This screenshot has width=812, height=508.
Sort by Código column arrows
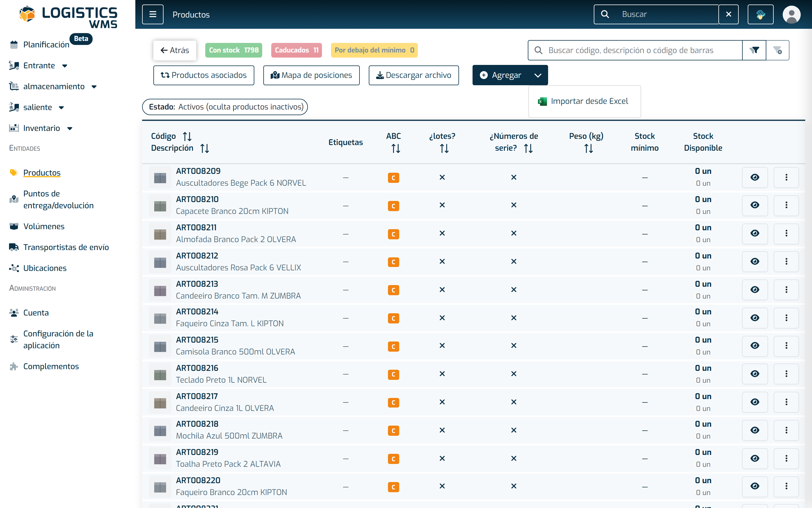tap(187, 136)
